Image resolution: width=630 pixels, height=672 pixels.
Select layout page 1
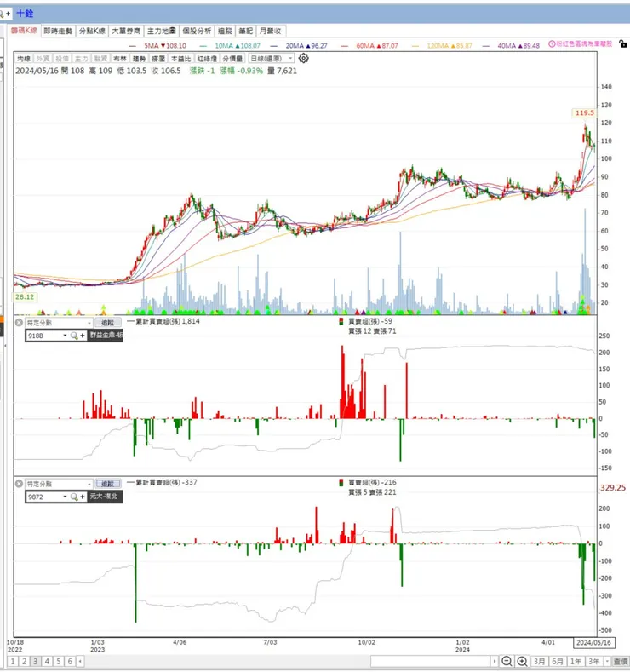pos(13,661)
